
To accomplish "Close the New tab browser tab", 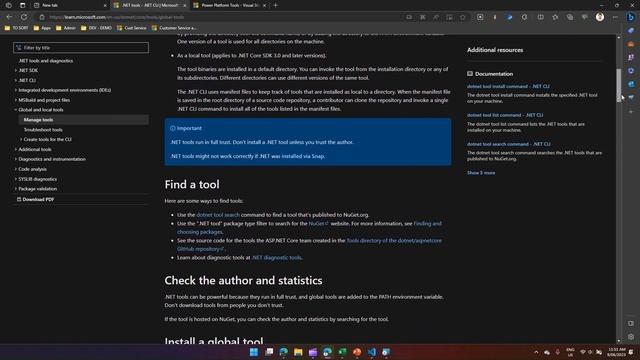I will coord(105,5).
